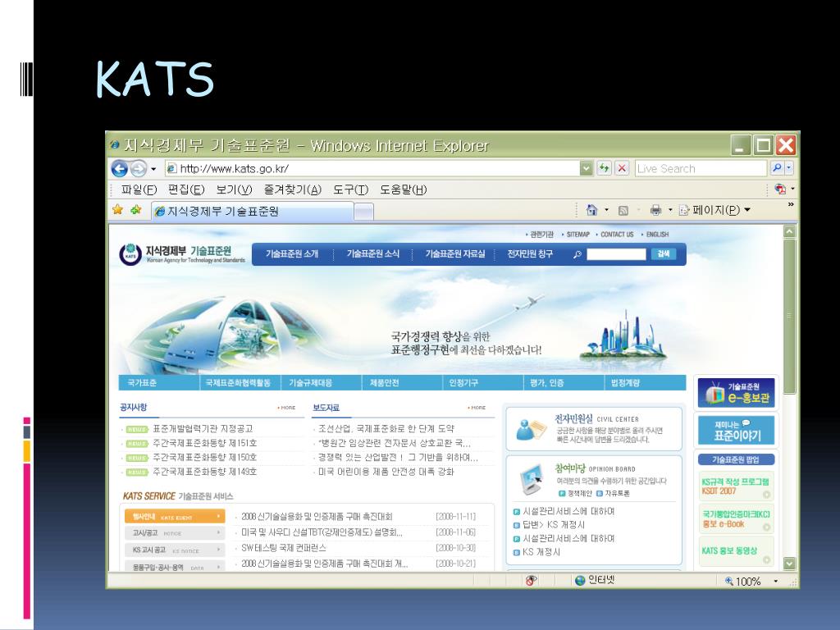Select the 국제표준화협력활동 category tab

[x=240, y=382]
